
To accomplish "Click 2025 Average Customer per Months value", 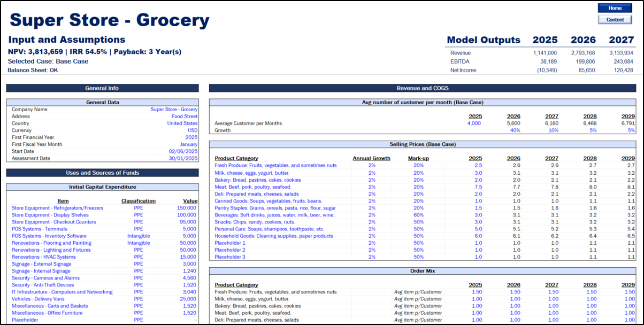I will (473, 123).
